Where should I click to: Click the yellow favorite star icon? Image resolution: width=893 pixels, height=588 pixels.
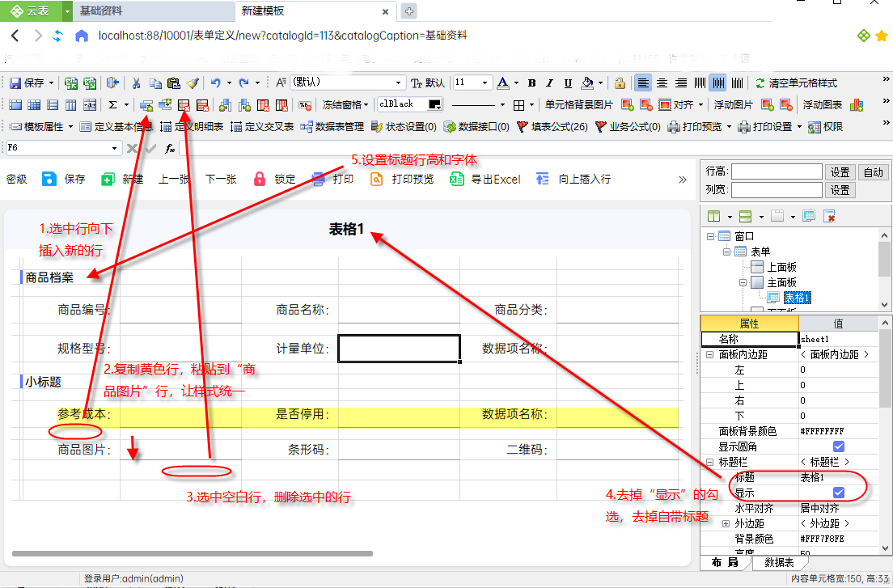[882, 36]
